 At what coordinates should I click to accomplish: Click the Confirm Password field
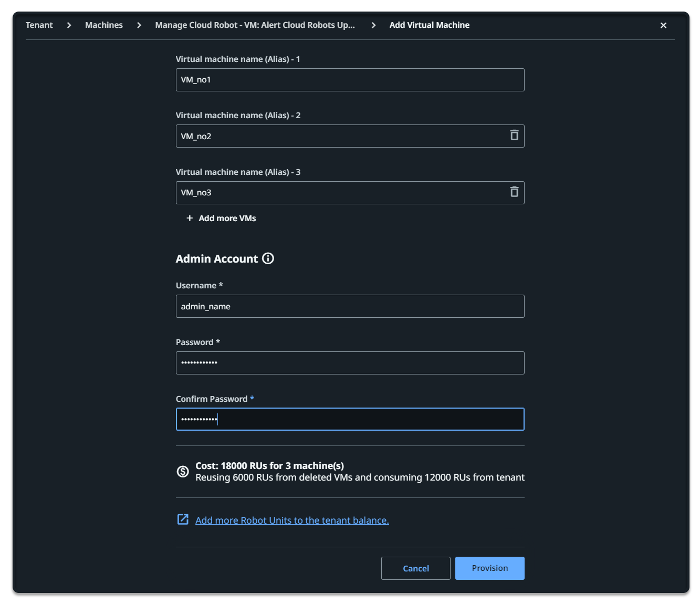(350, 419)
